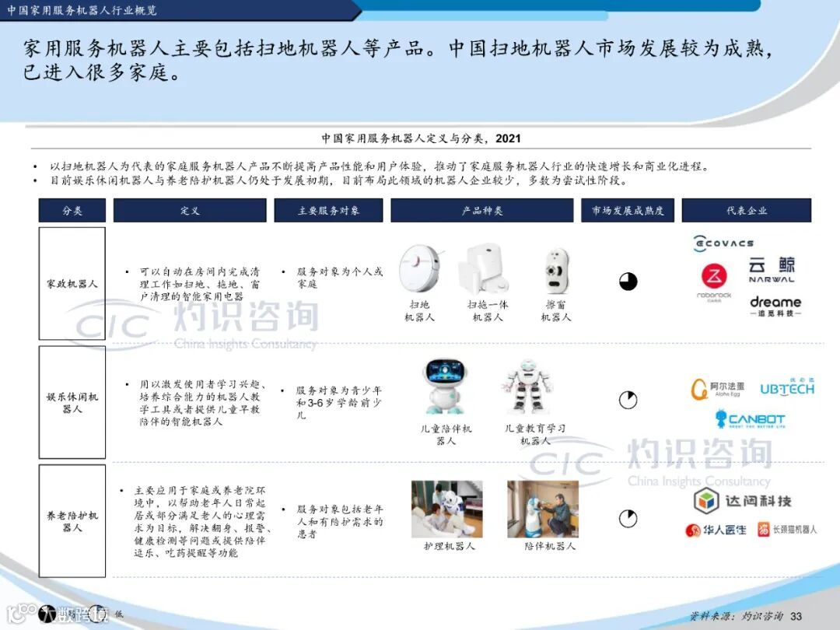Image resolution: width=840 pixels, height=630 pixels.
Task: Click the text 服务对象为青少年和3-6岁学龄前少儿
Action: [338, 402]
